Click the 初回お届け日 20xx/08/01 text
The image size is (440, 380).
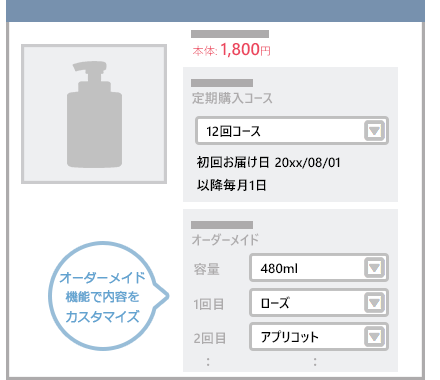tap(268, 163)
